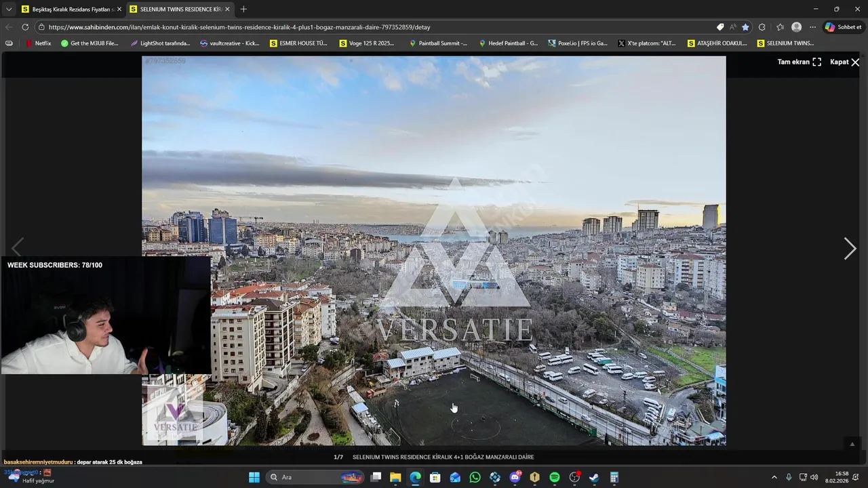Screen dimensions: 868x488
Task: Open the Netflix bookmark
Action: pos(38,43)
